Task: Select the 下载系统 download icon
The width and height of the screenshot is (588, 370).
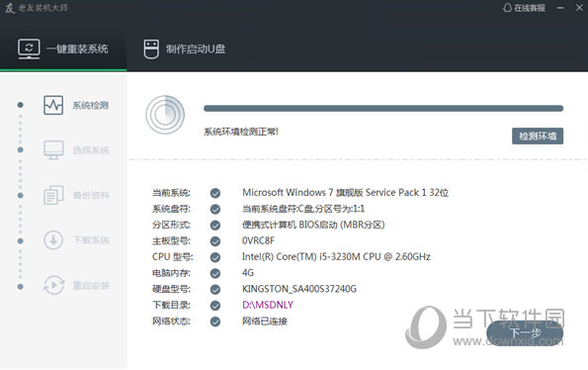Action: point(53,240)
